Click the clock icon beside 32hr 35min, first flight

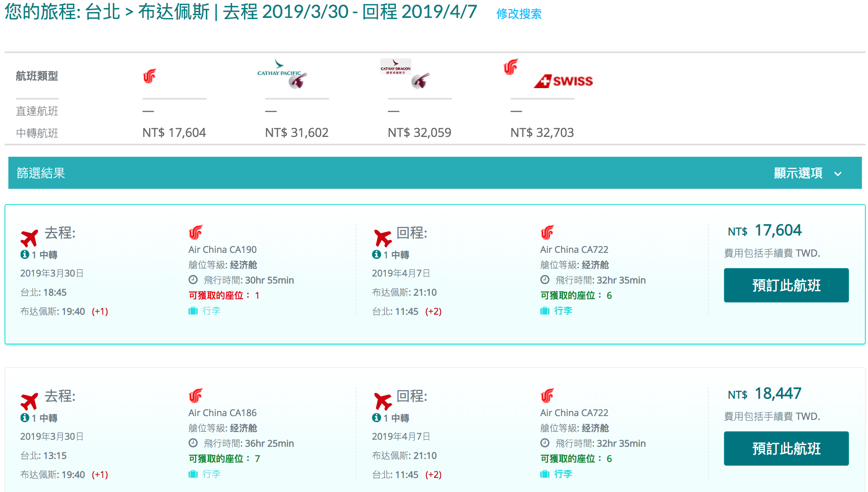click(x=545, y=280)
